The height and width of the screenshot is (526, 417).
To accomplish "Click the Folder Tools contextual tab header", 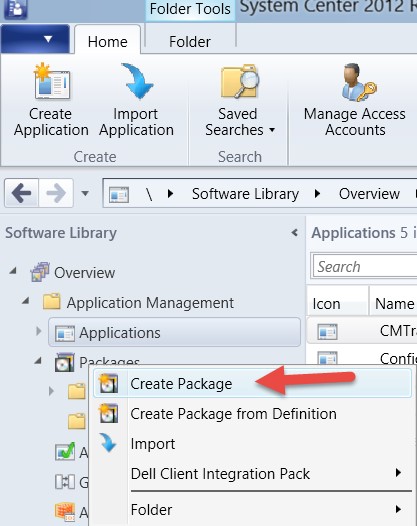I will pyautogui.click(x=190, y=8).
